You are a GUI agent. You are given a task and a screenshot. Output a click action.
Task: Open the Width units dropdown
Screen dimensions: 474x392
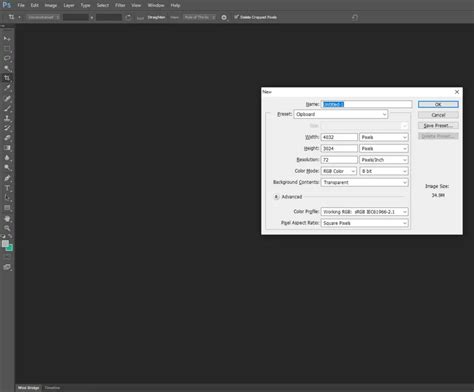point(384,137)
